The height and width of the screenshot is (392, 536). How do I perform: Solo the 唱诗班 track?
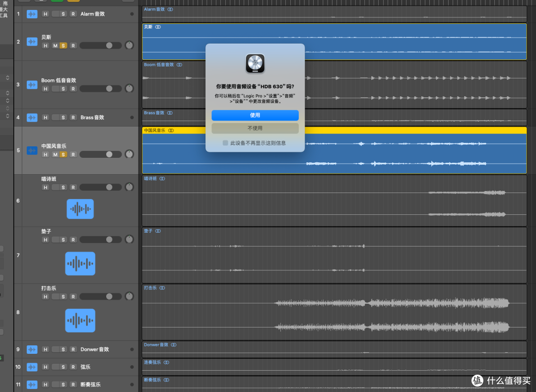(63, 187)
